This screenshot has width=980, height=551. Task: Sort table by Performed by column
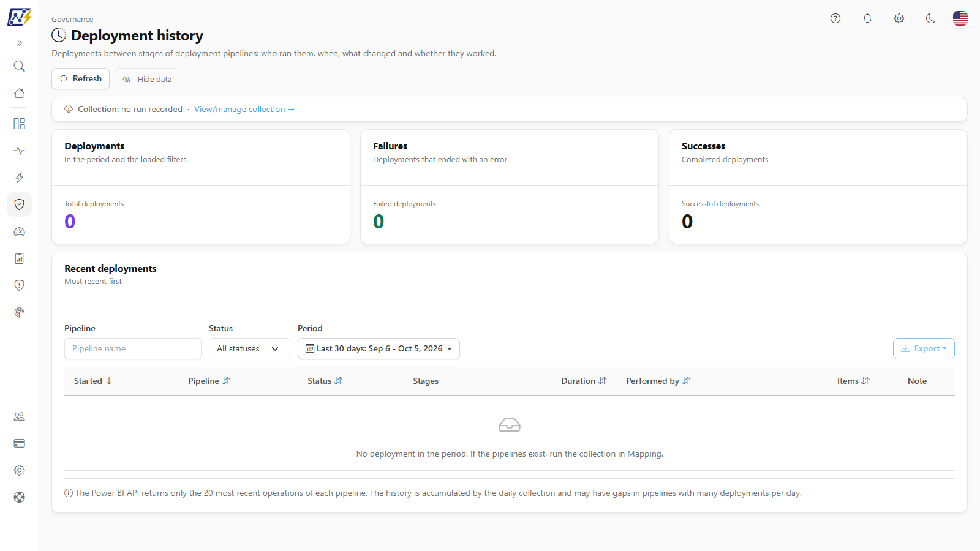tap(658, 381)
